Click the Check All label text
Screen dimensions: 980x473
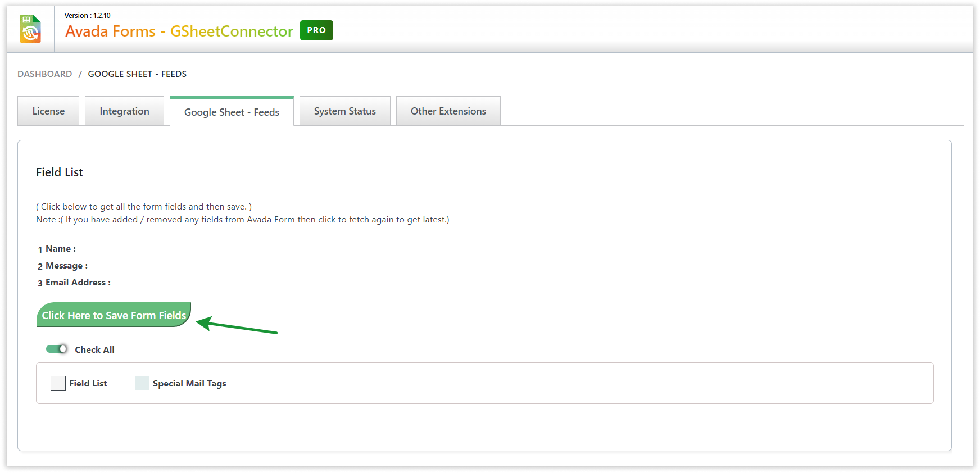pyautogui.click(x=95, y=349)
